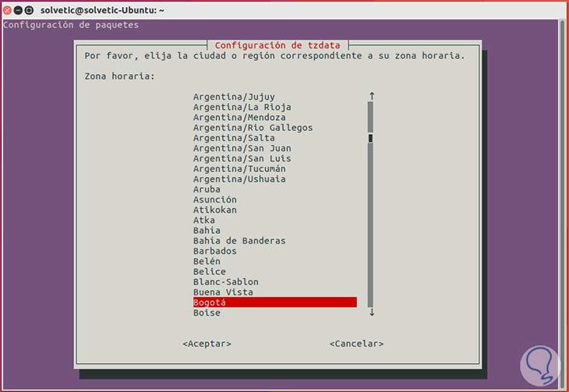Choose Boise time zone
The height and width of the screenshot is (392, 569).
(207, 313)
